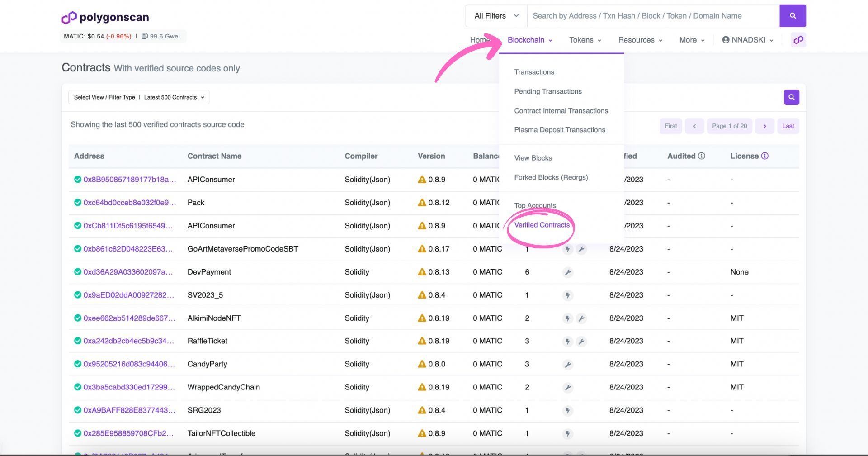This screenshot has width=868, height=456.
Task: Expand the Resources nav dropdown
Action: tap(640, 40)
